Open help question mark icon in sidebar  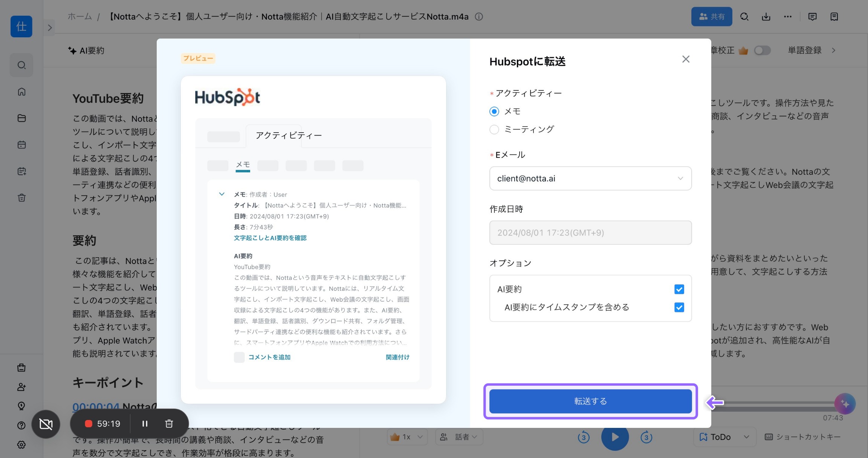point(21,425)
